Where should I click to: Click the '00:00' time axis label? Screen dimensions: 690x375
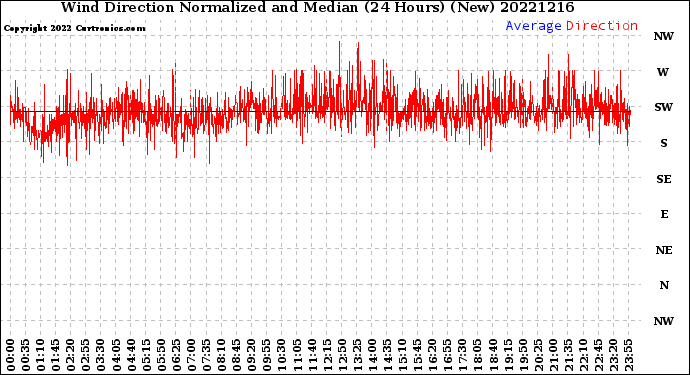[11, 355]
